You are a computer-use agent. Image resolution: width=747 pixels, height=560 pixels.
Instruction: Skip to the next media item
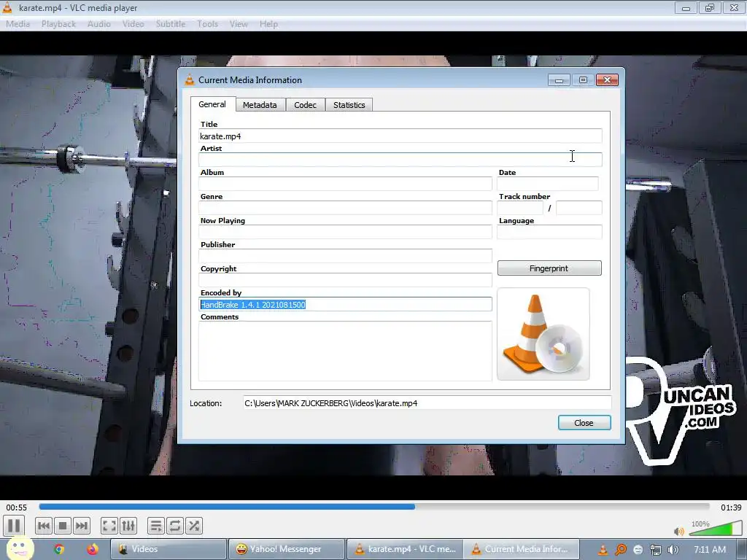click(82, 526)
